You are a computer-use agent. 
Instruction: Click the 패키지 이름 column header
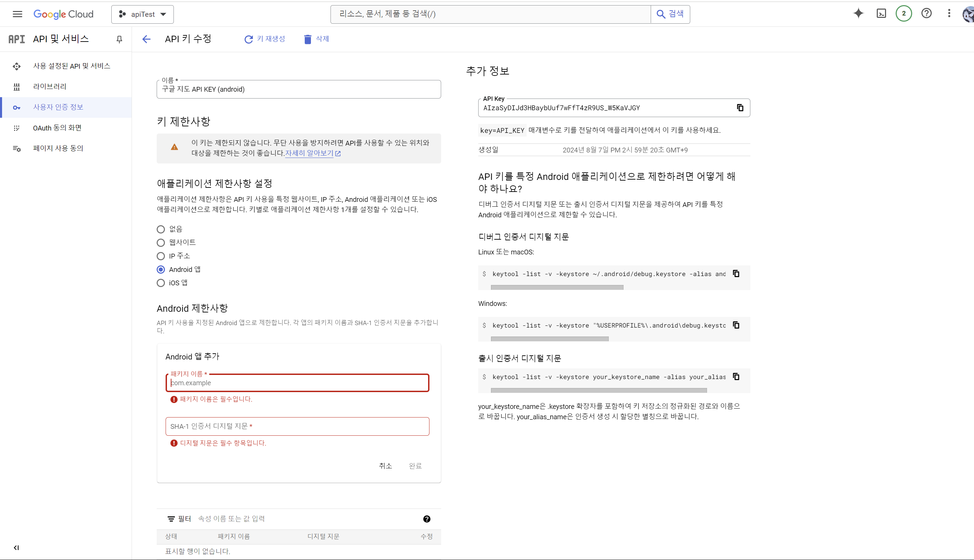click(x=234, y=537)
